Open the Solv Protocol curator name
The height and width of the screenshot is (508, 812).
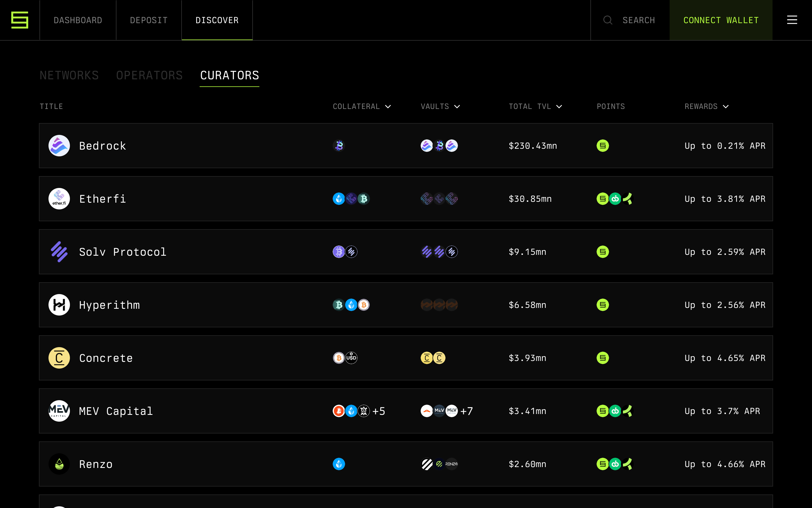(123, 252)
